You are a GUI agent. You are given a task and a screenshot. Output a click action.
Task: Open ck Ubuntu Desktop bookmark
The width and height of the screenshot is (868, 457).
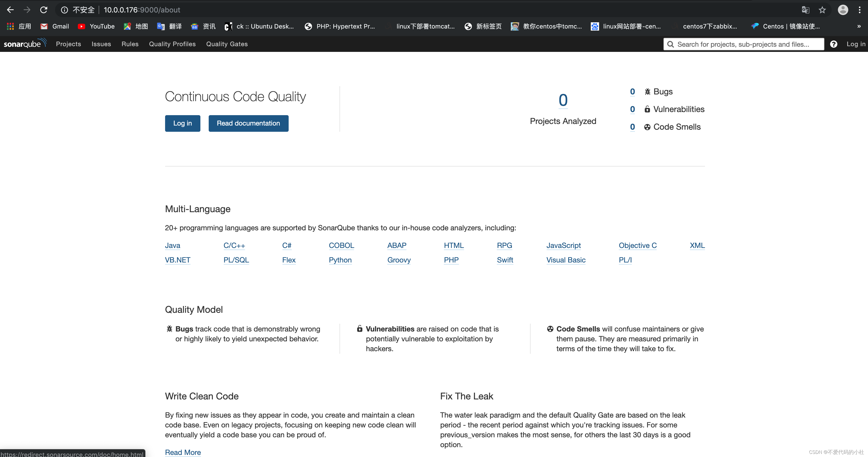pos(259,26)
